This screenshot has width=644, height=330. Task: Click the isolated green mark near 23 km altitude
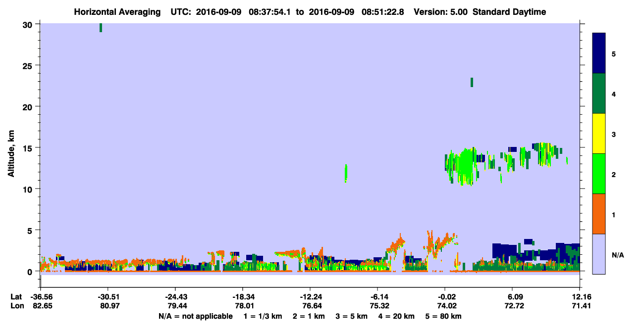[x=472, y=82]
